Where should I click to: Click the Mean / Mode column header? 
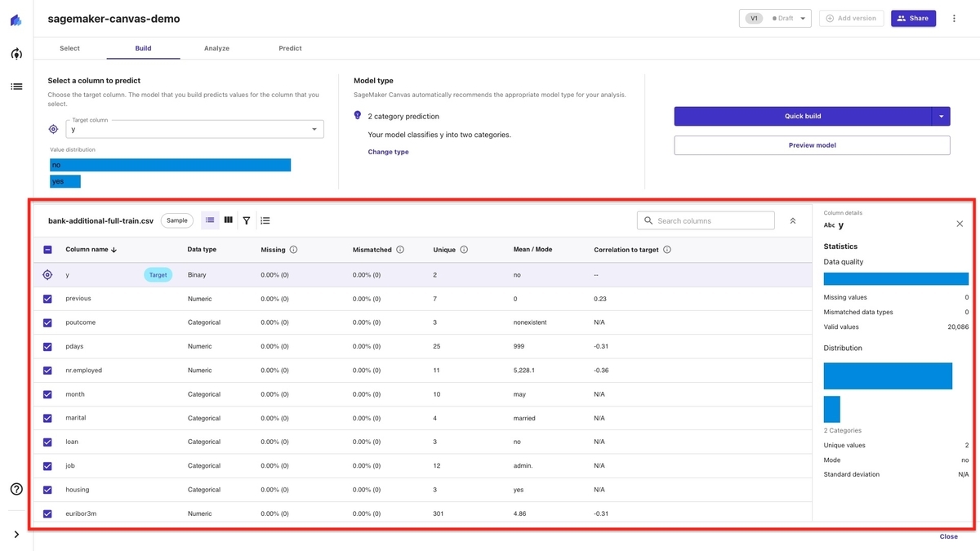tap(532, 250)
